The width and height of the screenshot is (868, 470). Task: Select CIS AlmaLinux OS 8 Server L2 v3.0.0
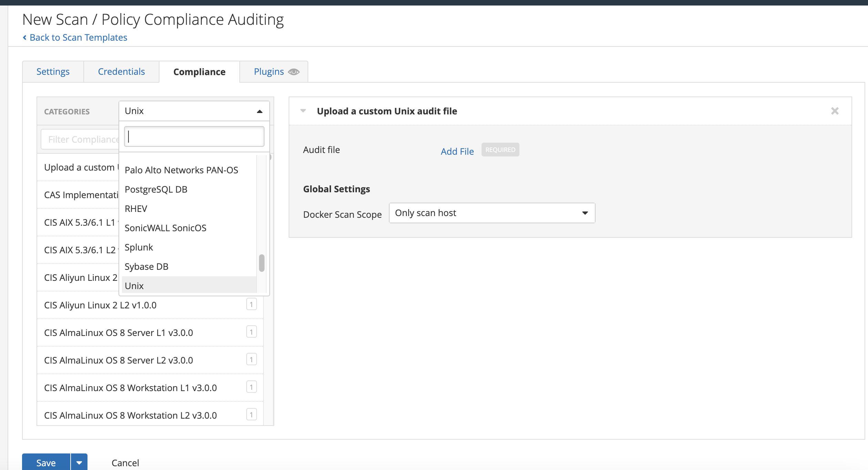click(150, 360)
